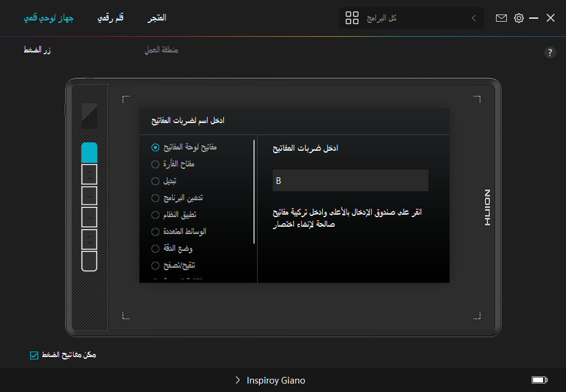The image size is (566, 392).
Task: Toggle the مكن مفاتيح الضغط checkbox
Action: point(34,355)
